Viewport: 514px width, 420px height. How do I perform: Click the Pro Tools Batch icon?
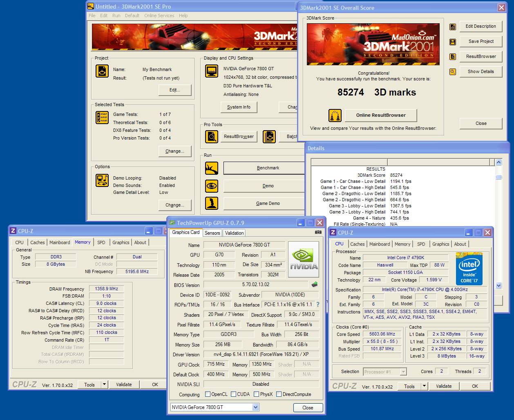pos(269,136)
